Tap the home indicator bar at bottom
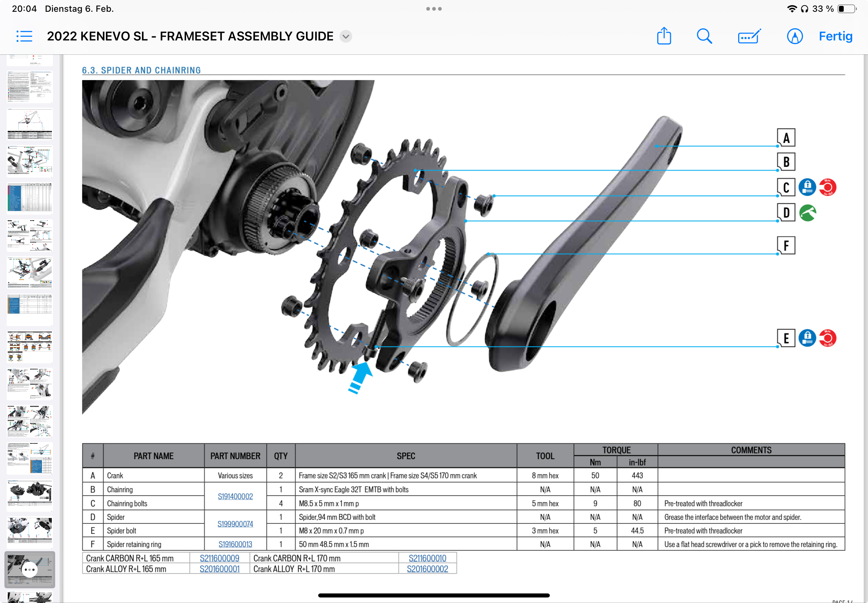The image size is (868, 603). [434, 595]
